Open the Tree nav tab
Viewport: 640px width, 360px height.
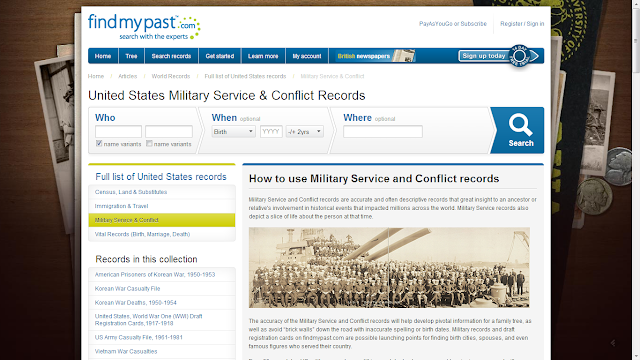click(x=131, y=56)
